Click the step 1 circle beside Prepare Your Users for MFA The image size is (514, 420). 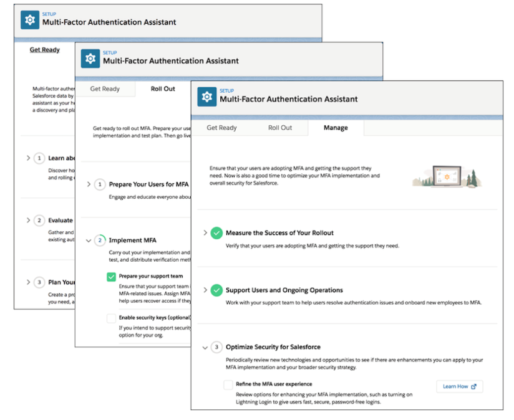point(100,184)
